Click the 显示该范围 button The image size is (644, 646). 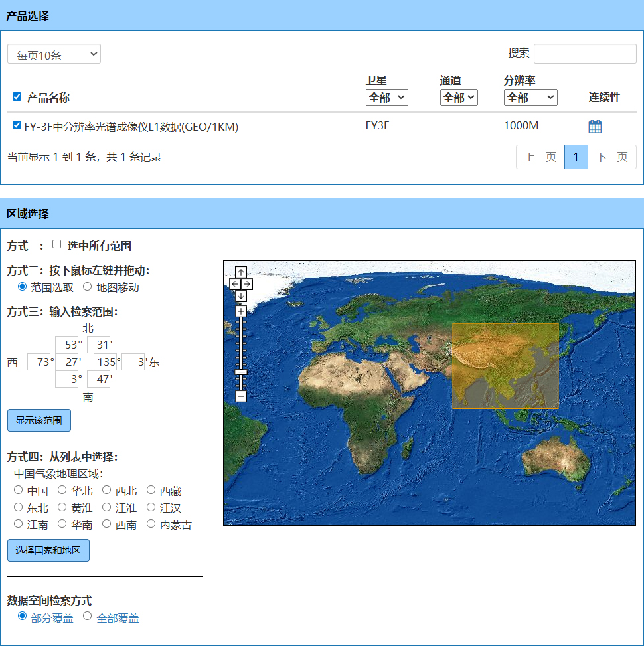(x=39, y=420)
